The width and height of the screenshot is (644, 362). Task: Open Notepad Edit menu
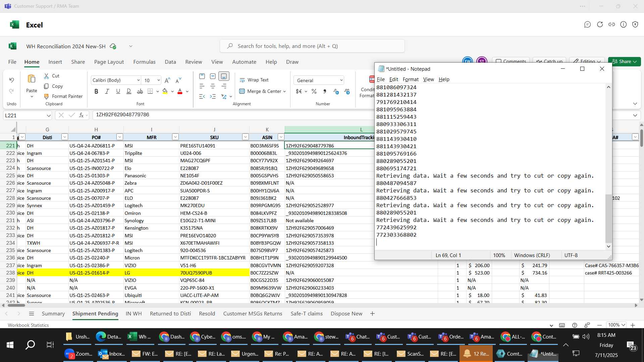[394, 79]
